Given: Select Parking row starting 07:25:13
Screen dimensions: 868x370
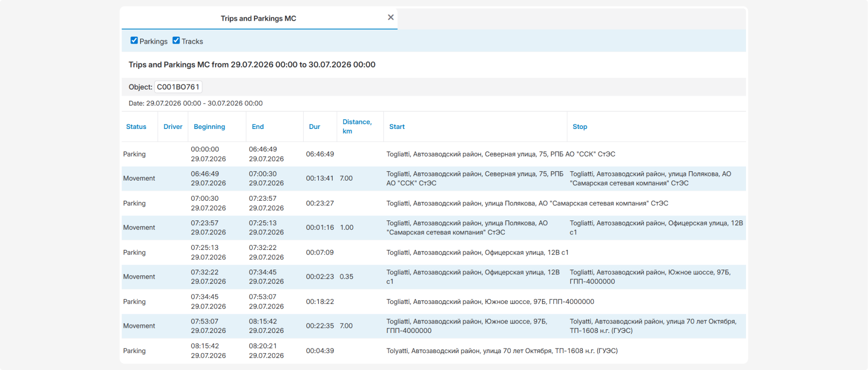Looking at the screenshot, I should click(x=434, y=253).
